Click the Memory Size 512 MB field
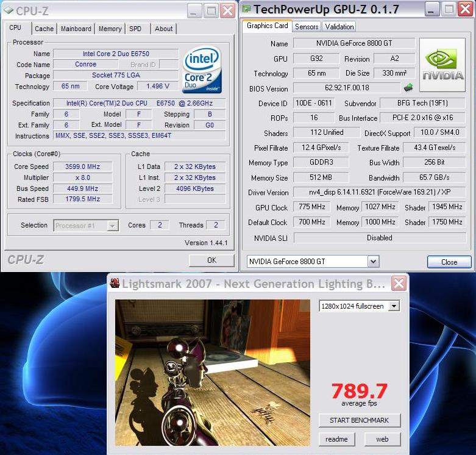This screenshot has height=455, width=476. pos(321,177)
